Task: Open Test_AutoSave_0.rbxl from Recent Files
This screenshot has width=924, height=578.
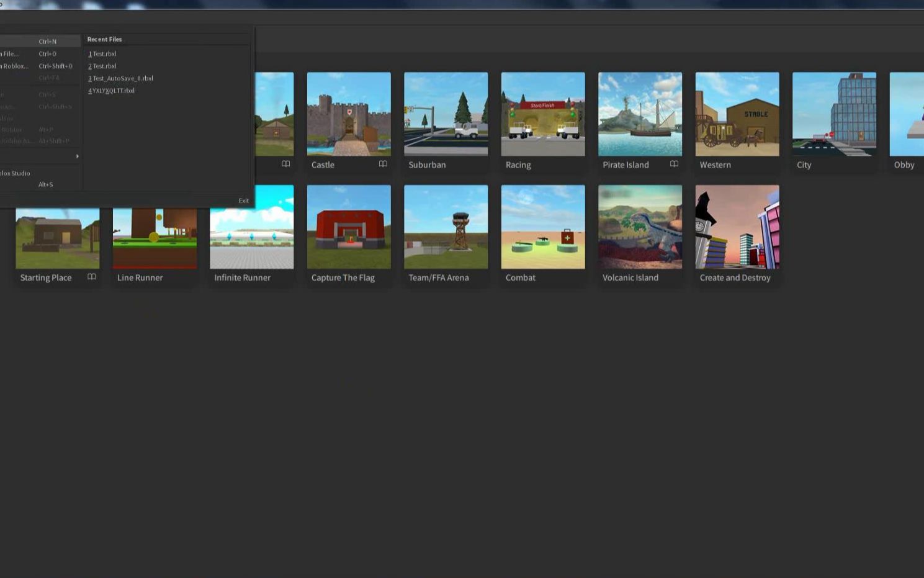Action: pos(120,78)
